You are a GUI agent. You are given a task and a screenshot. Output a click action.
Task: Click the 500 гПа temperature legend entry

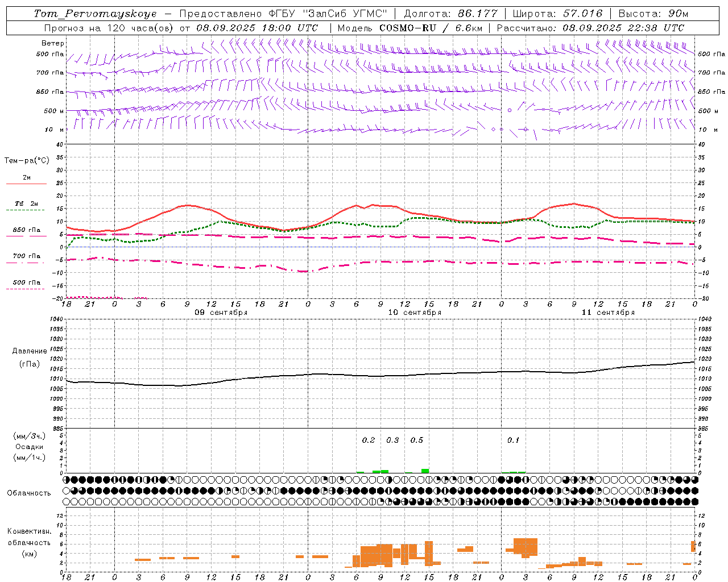[x=27, y=282]
